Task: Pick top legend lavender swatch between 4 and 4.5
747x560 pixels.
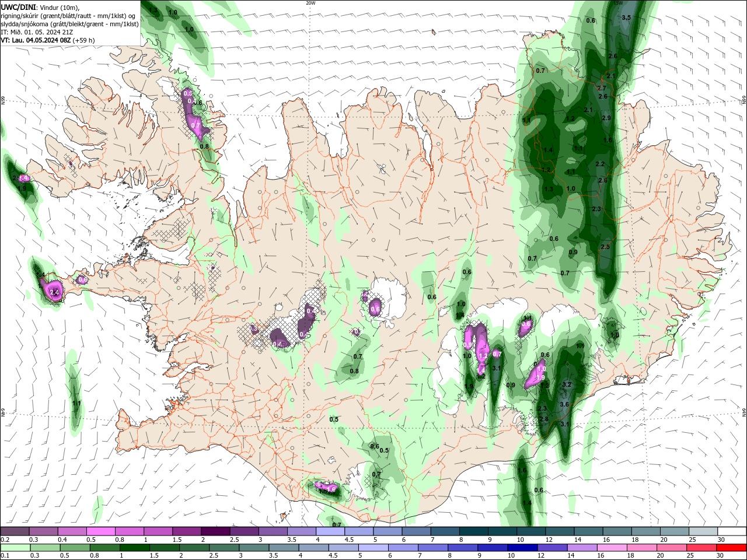Action: pos(330,531)
